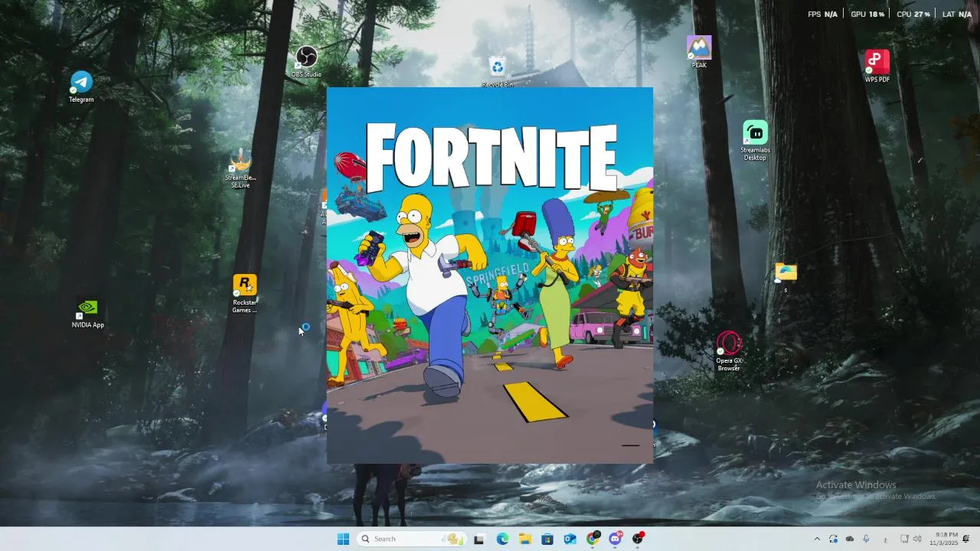Click the Fortnite Simpsons splash image
This screenshot has height=551, width=980.
click(490, 275)
